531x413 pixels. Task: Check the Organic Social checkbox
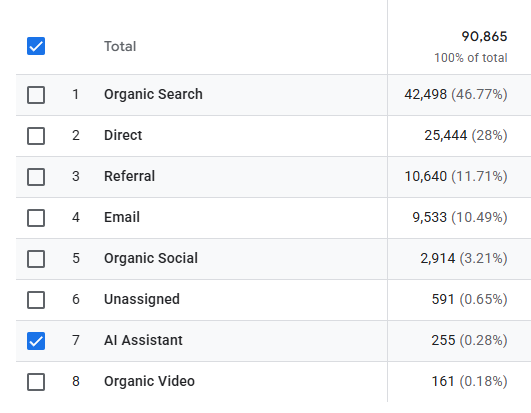(36, 259)
